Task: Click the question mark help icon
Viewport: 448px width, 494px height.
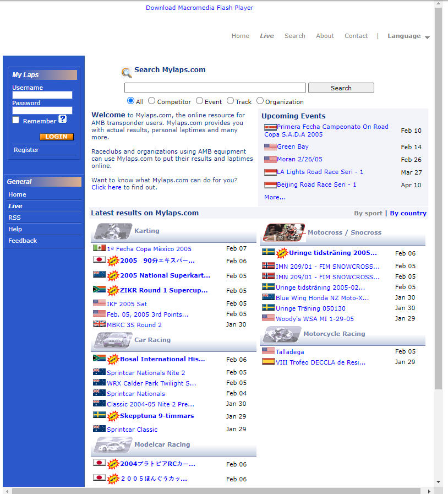Action: [63, 119]
